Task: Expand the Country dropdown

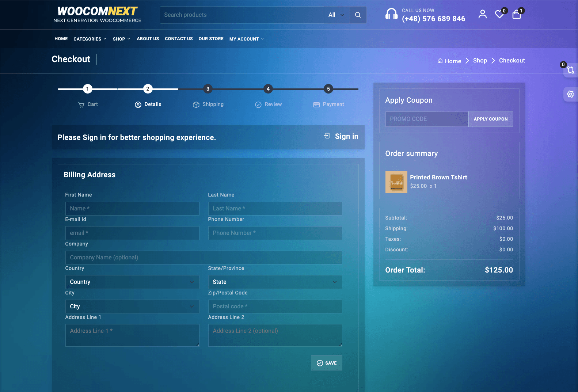Action: (132, 282)
